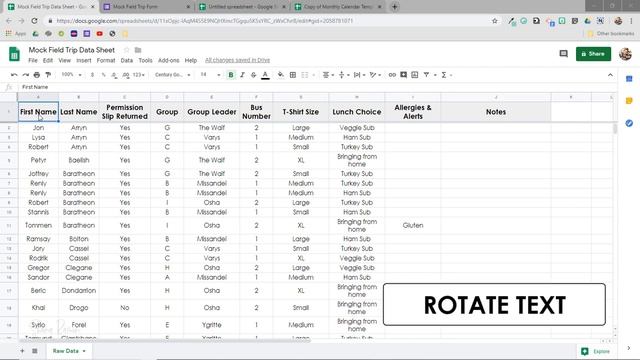Viewport: 640px width, 360px height.
Task: Open the zoom level dropdown
Action: [71, 75]
